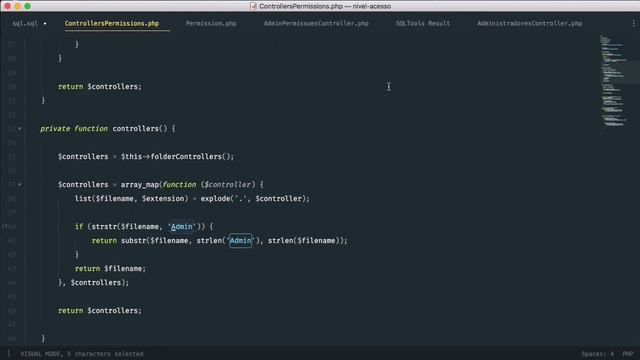Click 'return $filename;' line

110,269
